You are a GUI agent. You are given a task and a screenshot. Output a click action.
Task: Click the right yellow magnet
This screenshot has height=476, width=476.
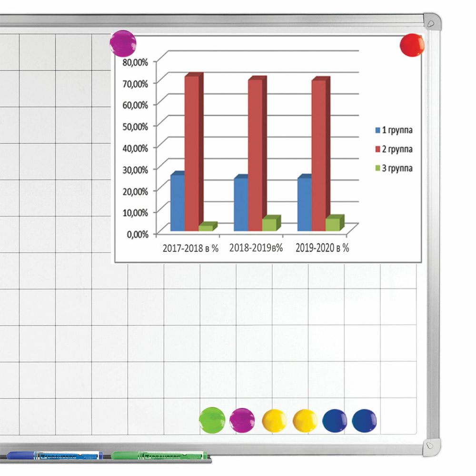click(x=305, y=421)
